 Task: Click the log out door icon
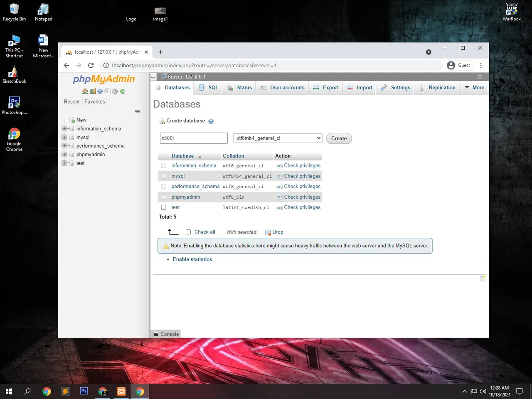[93, 91]
